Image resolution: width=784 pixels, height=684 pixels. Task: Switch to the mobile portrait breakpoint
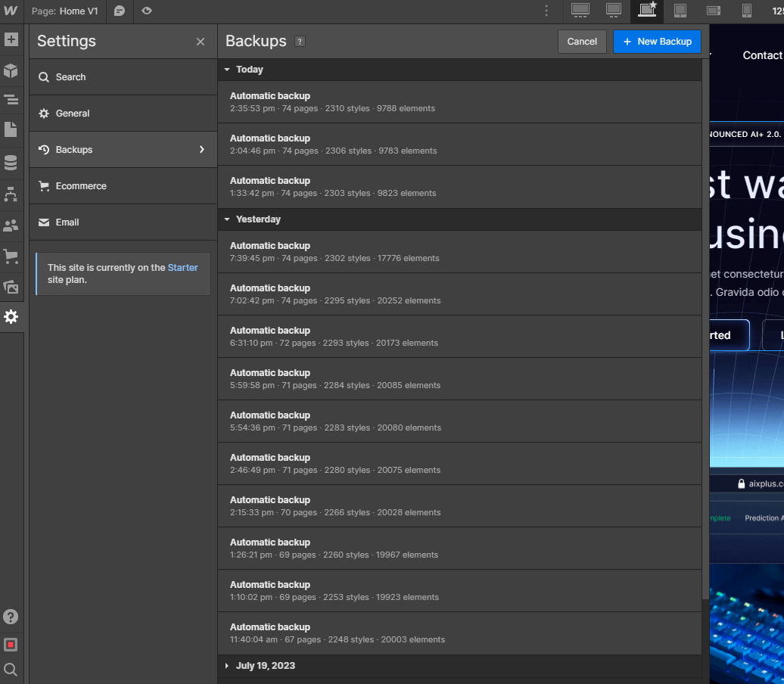(x=745, y=11)
